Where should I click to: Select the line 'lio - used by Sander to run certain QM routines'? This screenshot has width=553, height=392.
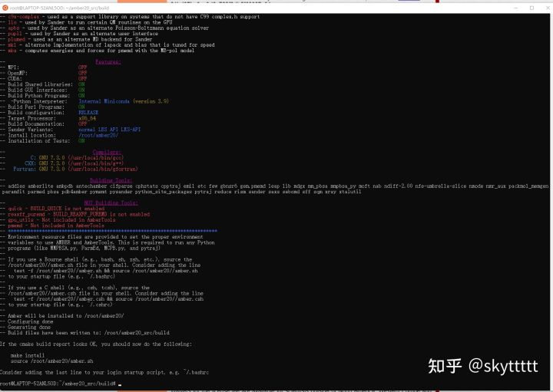[90, 22]
